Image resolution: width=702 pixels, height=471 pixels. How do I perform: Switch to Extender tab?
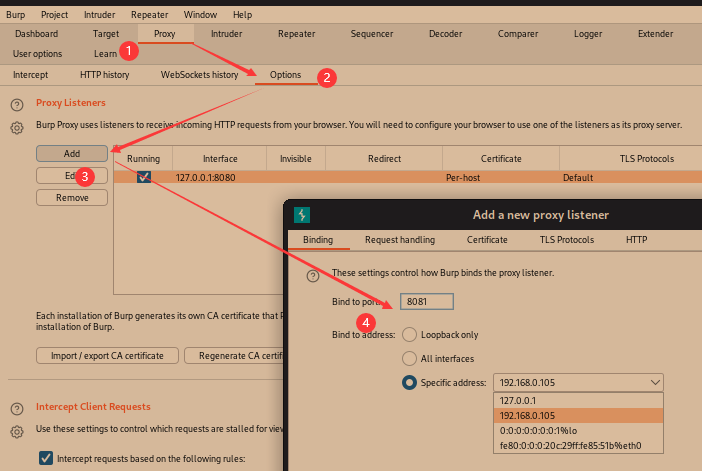coord(655,34)
